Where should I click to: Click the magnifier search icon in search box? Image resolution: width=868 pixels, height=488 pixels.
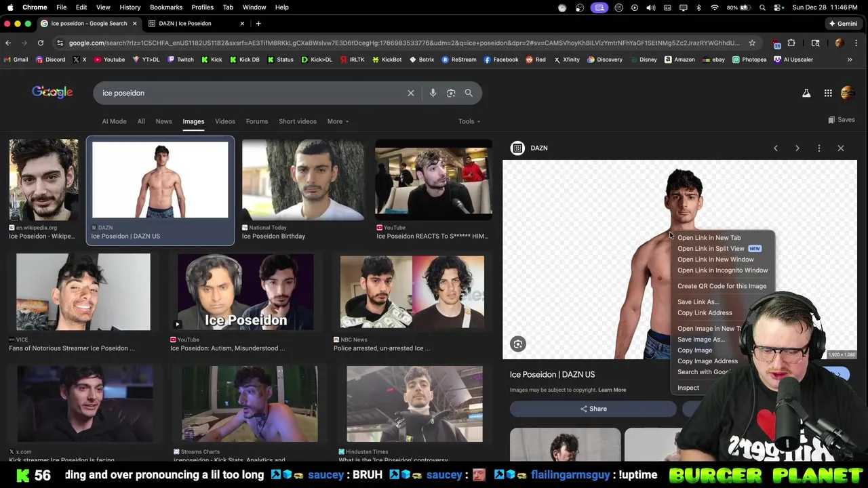(x=469, y=93)
